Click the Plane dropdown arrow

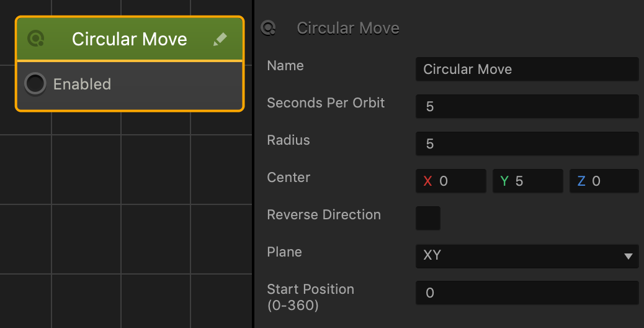coord(628,257)
